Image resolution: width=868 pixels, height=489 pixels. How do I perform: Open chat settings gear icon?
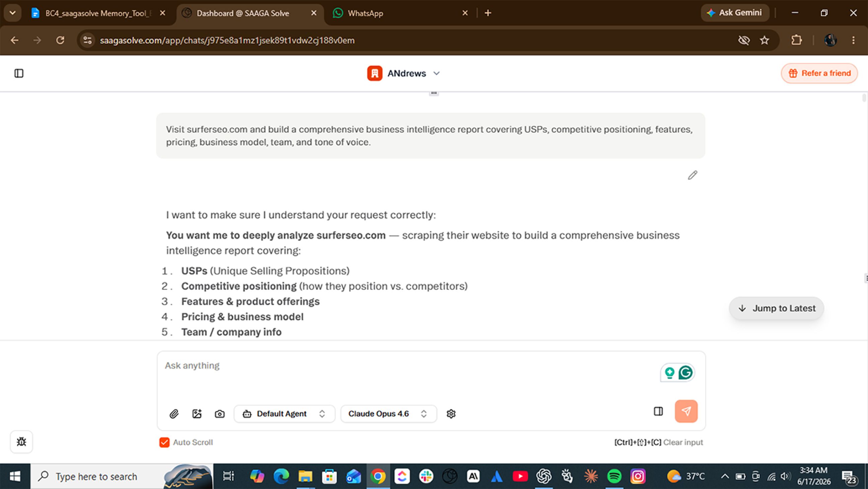point(451,414)
